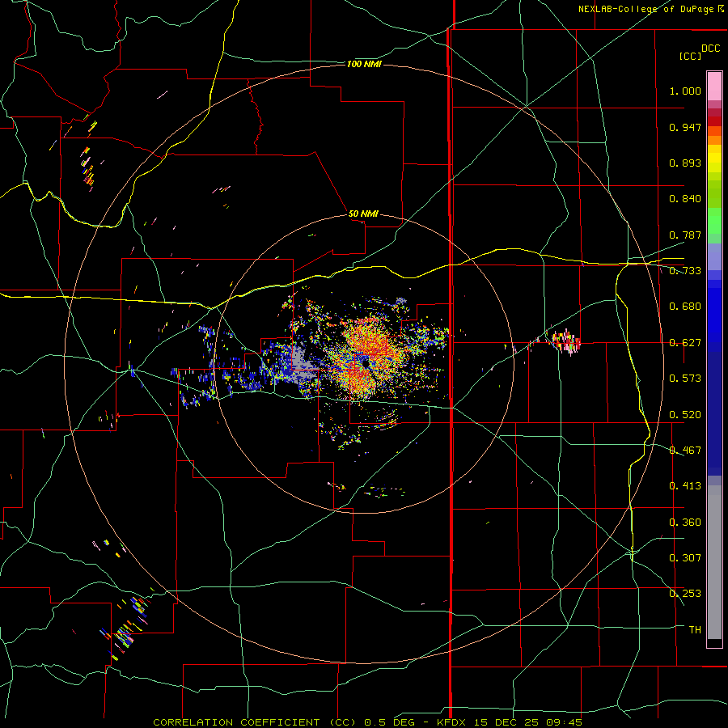The image size is (728, 728).
Task: Click the 100 NMI range ring label
Action: (363, 64)
